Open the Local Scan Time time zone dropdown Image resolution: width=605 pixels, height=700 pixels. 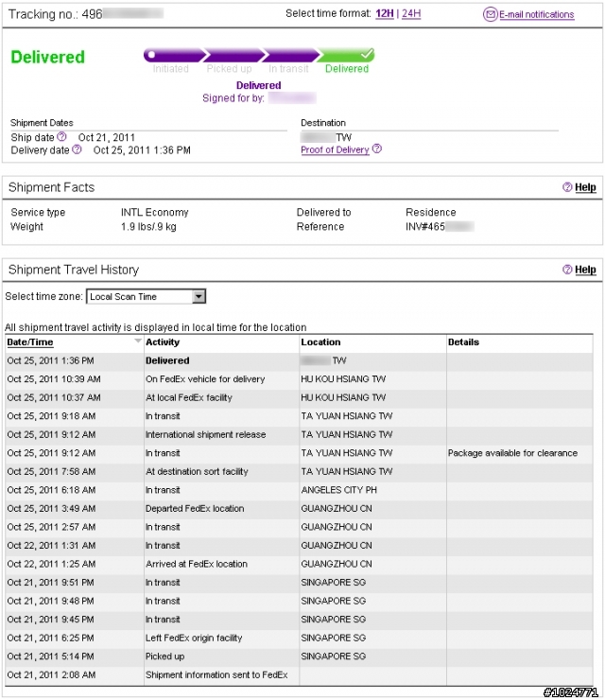click(x=146, y=296)
